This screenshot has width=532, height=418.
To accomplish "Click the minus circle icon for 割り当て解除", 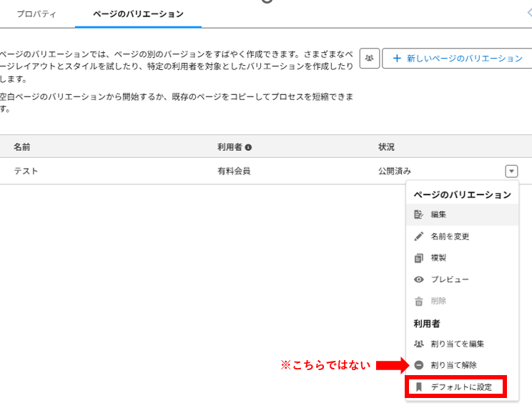I will (x=419, y=365).
